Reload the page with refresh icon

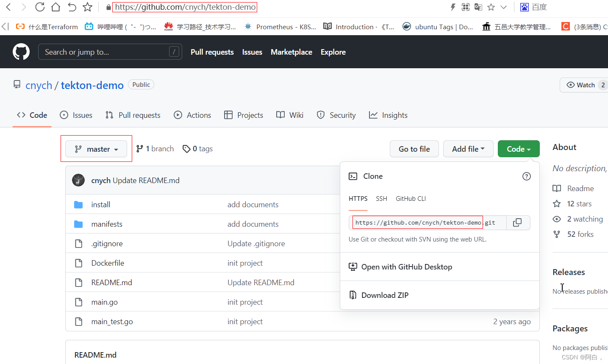tap(39, 7)
